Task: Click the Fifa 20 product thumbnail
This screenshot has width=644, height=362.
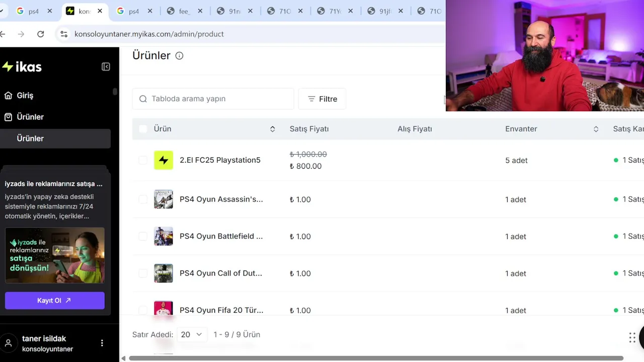Action: click(x=164, y=309)
